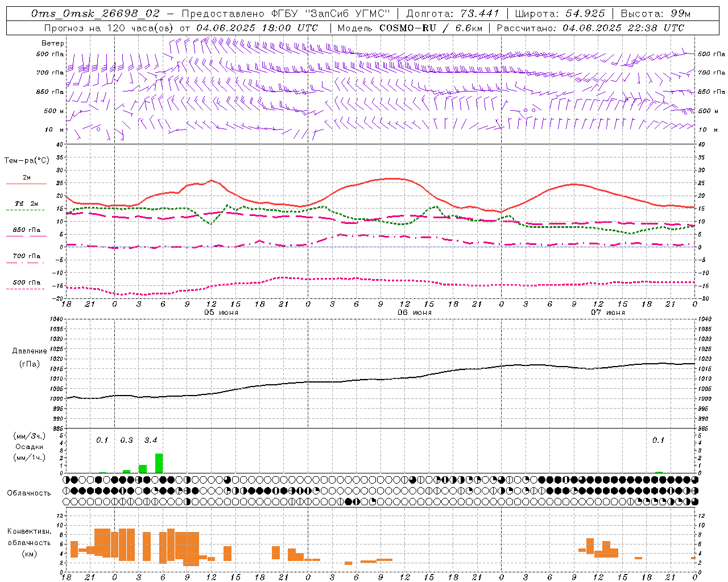Click the Ветер wind panel label
728x582 pixels.
(53, 43)
